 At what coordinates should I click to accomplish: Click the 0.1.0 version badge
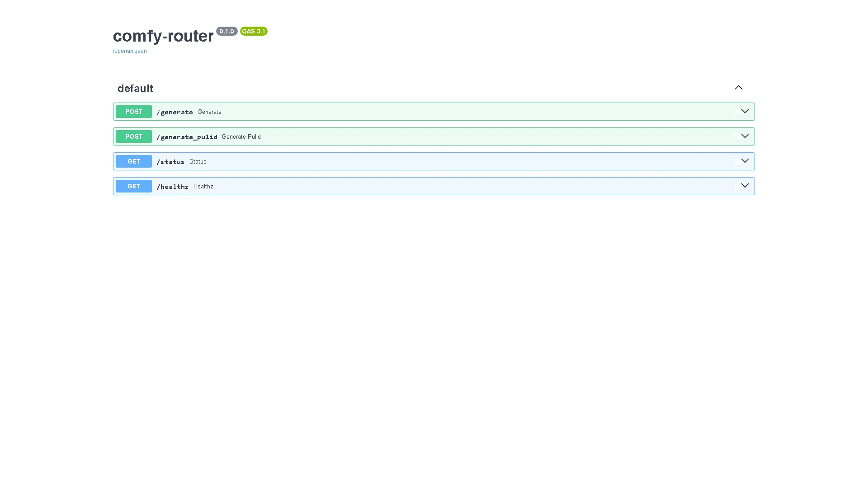pyautogui.click(x=226, y=31)
